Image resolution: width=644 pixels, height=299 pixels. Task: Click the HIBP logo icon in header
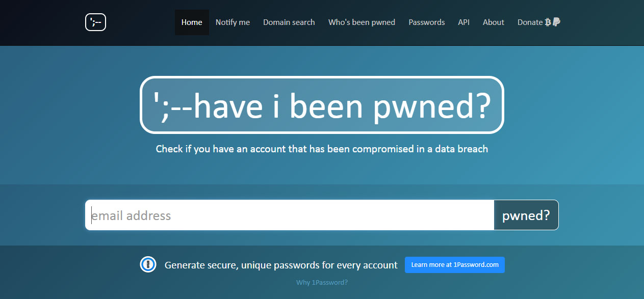tap(95, 22)
